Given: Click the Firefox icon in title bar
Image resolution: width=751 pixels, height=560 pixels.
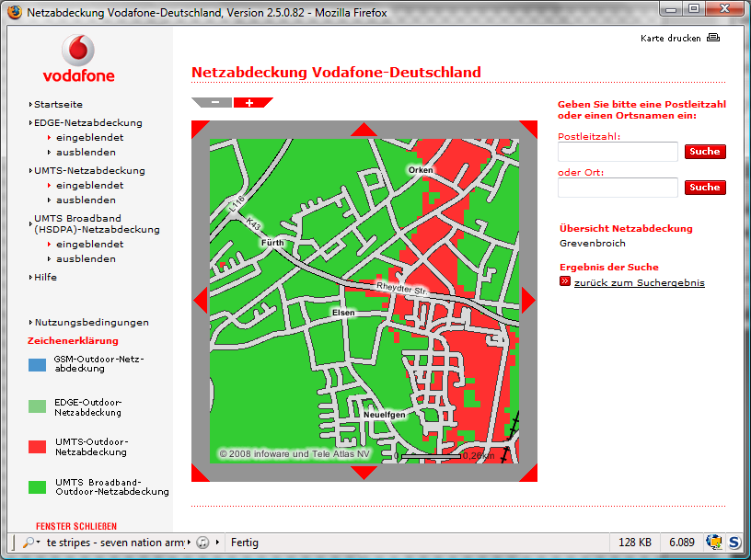Looking at the screenshot, I should (x=15, y=11).
